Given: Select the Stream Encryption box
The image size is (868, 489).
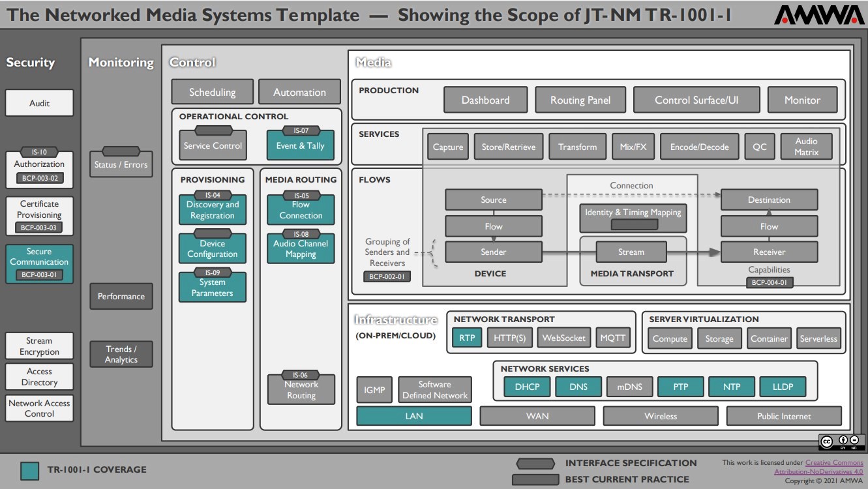Looking at the screenshot, I should point(40,346).
